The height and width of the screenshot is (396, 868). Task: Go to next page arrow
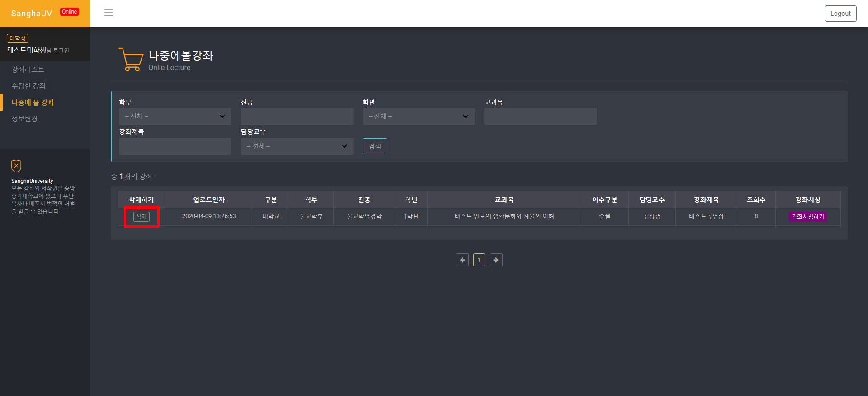[496, 260]
